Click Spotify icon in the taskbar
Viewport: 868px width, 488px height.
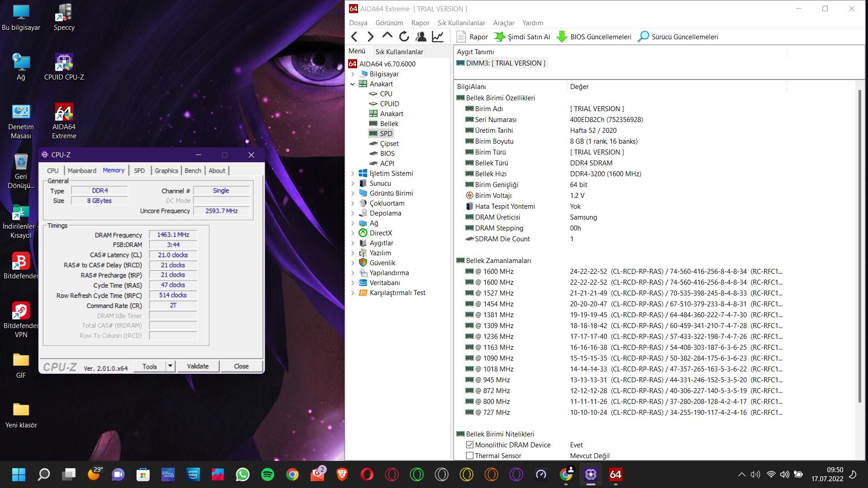pyautogui.click(x=268, y=474)
